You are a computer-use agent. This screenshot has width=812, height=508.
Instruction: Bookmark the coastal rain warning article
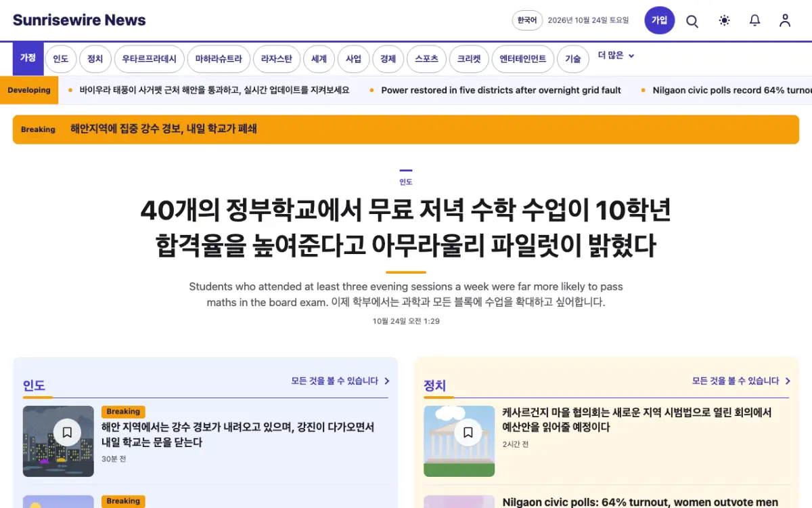click(x=67, y=432)
